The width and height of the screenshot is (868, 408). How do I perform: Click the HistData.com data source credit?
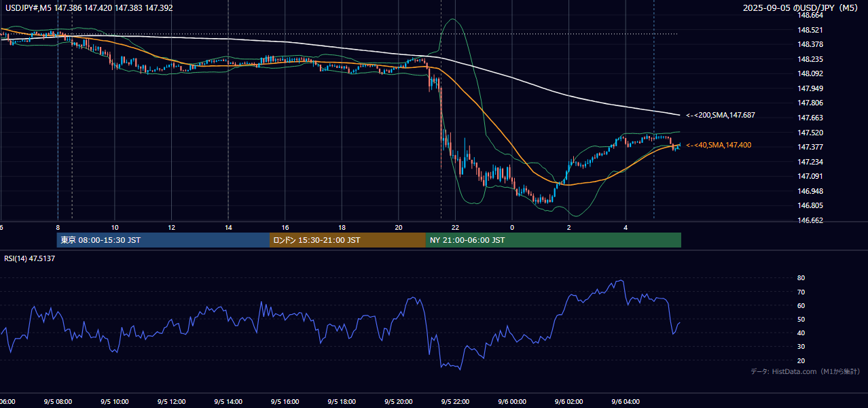(x=806, y=371)
